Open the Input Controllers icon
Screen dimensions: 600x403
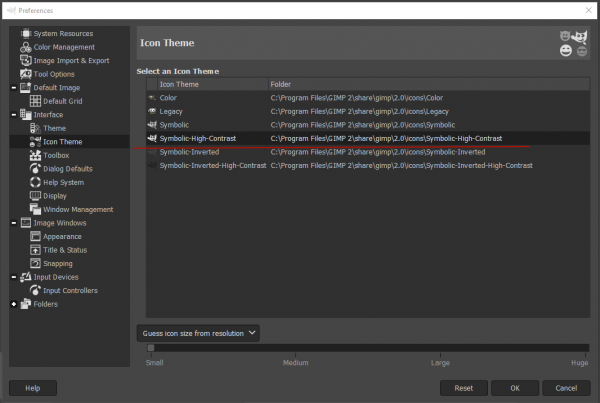35,290
